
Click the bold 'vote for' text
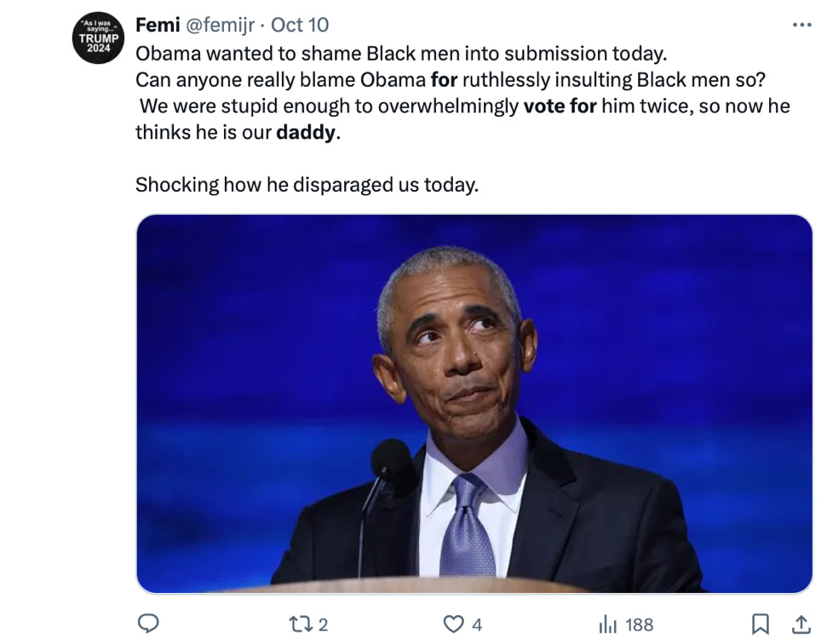560,106
